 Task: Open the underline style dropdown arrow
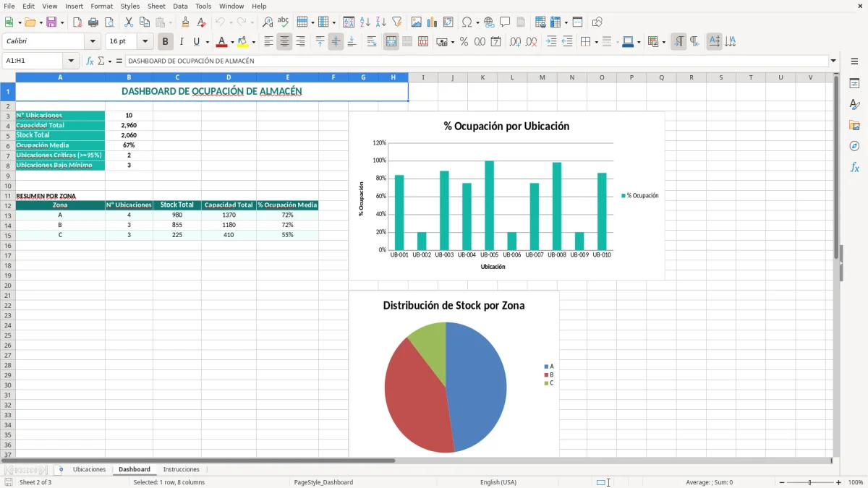coord(207,42)
